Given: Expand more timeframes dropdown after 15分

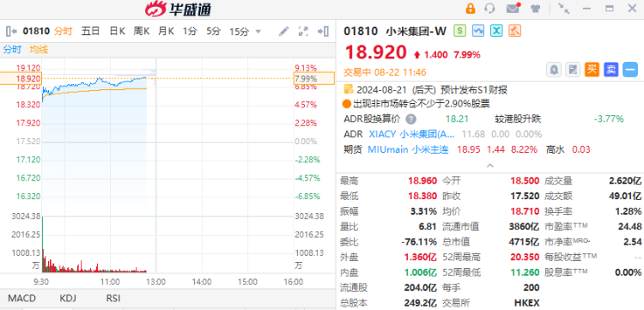Looking at the screenshot, I should click(258, 31).
